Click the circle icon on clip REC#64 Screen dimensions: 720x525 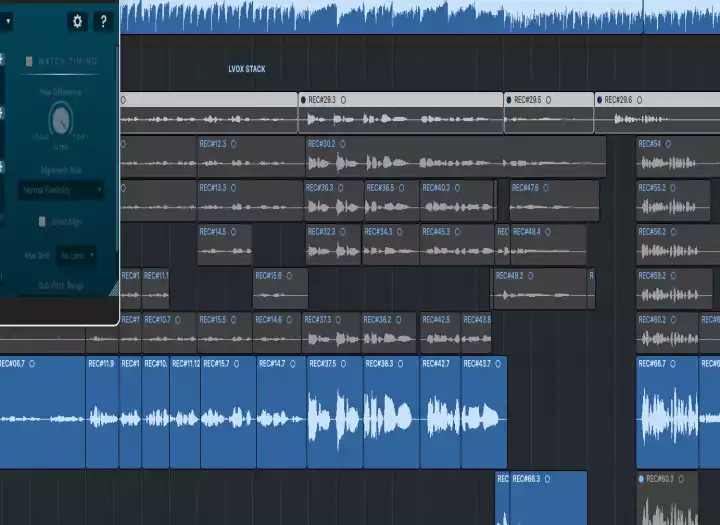(x=668, y=144)
